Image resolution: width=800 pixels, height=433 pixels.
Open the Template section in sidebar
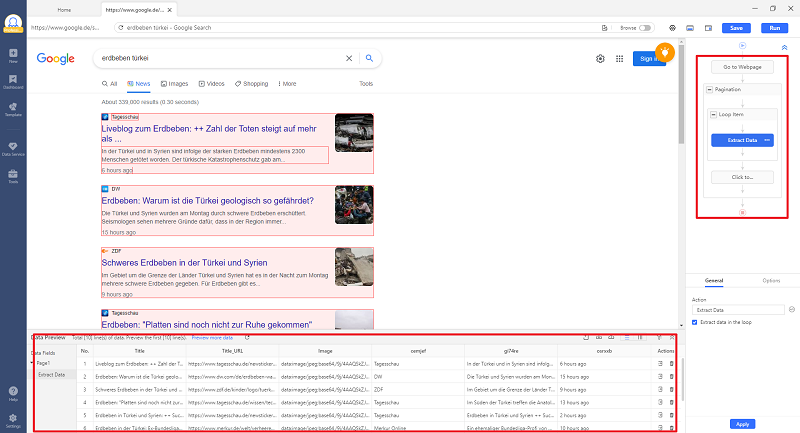13,109
